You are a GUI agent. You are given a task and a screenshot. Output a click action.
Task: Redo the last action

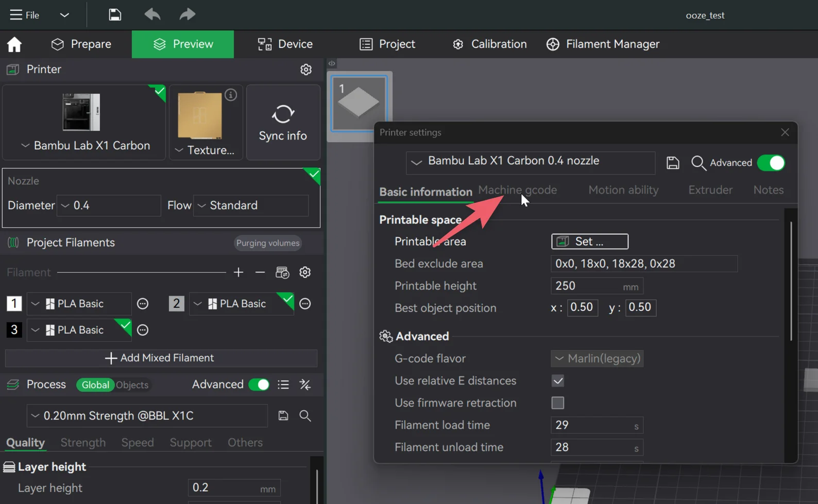tap(188, 14)
